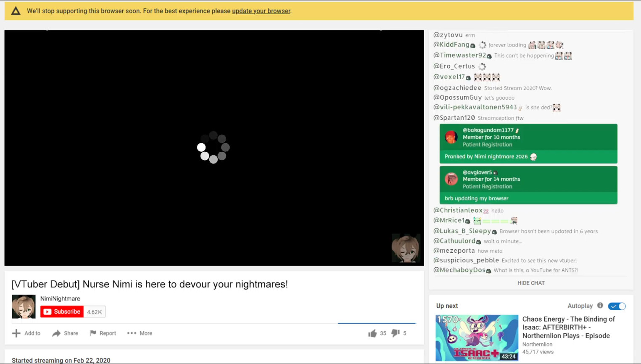Click the emote next to 'is she ded?'
This screenshot has width=641, height=364.
pos(557,108)
